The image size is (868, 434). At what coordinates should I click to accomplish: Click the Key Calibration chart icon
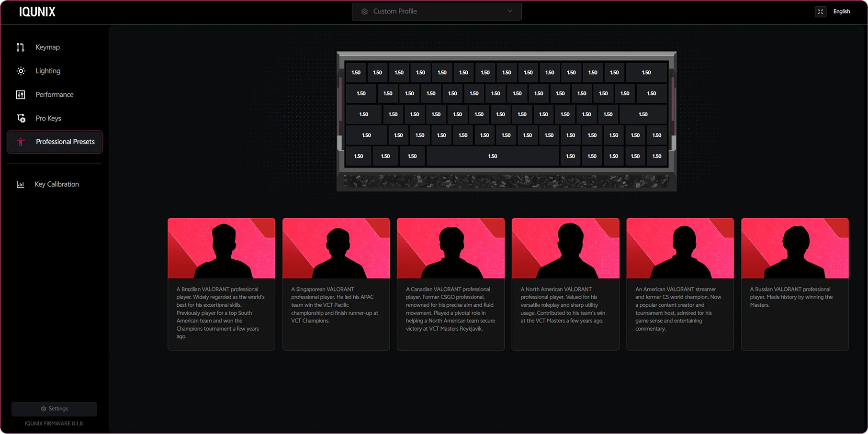coord(21,184)
